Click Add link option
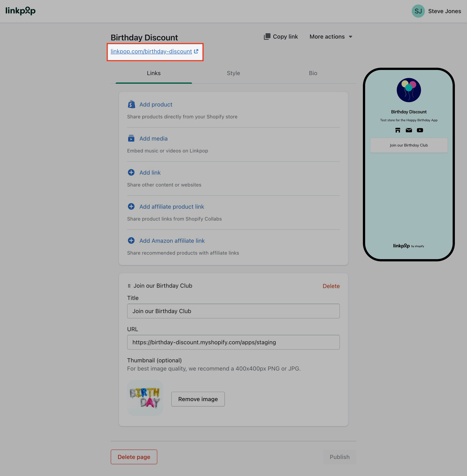This screenshot has width=467, height=476. (150, 173)
